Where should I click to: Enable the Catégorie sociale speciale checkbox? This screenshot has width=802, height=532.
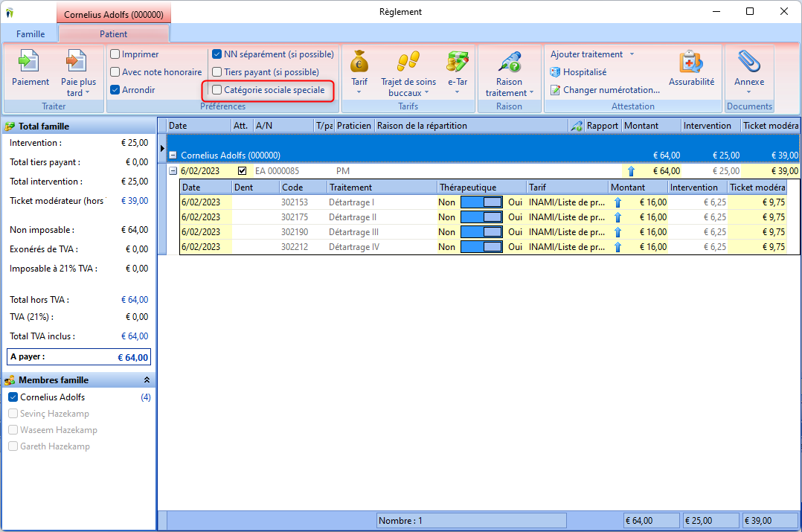coord(217,90)
